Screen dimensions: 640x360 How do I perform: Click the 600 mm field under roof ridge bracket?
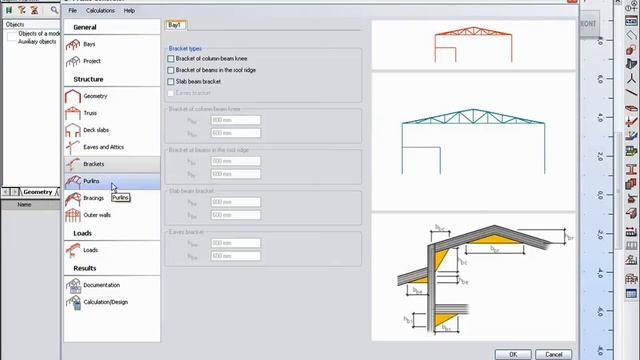(x=236, y=174)
